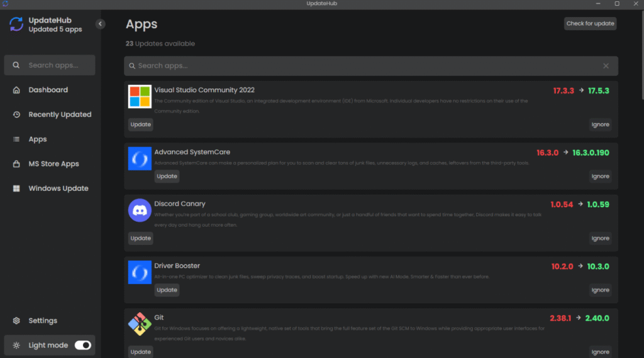Click new version 2.40.0 text
This screenshot has width=644, height=358.
point(597,318)
